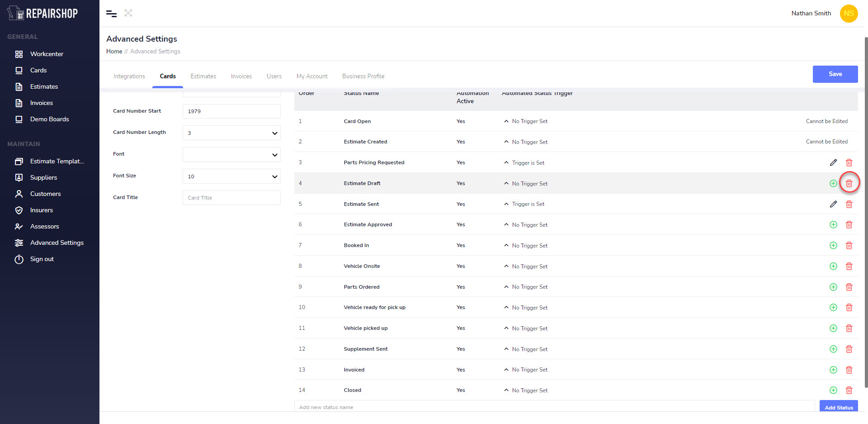
Task: Collapse the Estimate Created trigger chevron
Action: (x=506, y=142)
